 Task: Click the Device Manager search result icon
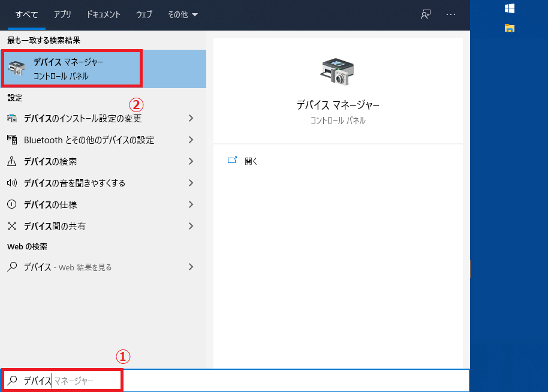click(15, 68)
